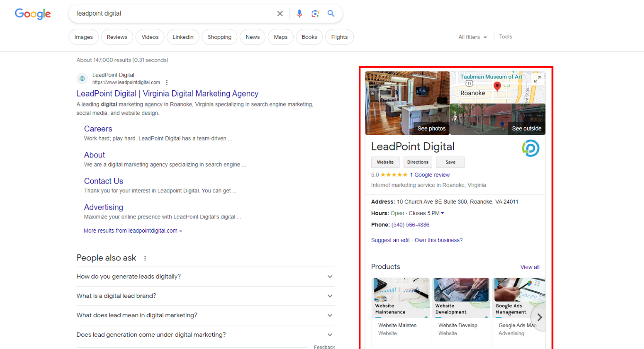Click the Feedback link below questions
644x349 pixels.
[x=324, y=347]
